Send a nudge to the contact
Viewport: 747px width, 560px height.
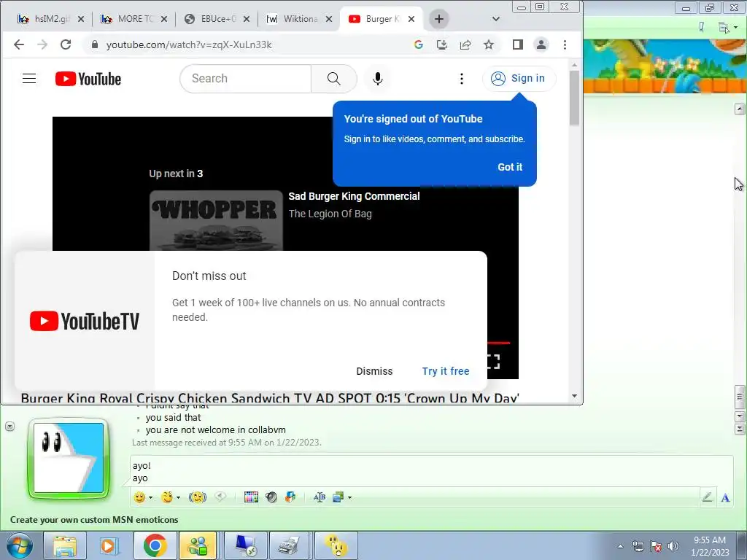click(197, 497)
